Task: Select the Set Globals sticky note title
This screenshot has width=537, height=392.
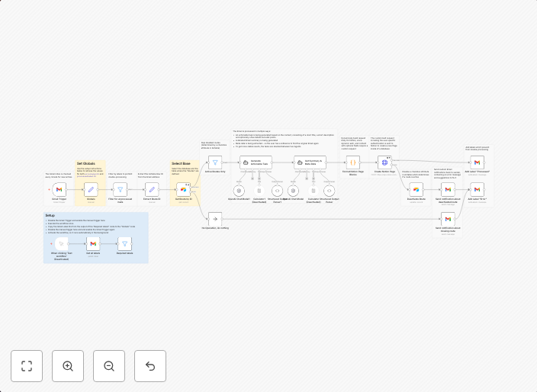Action: point(86,164)
